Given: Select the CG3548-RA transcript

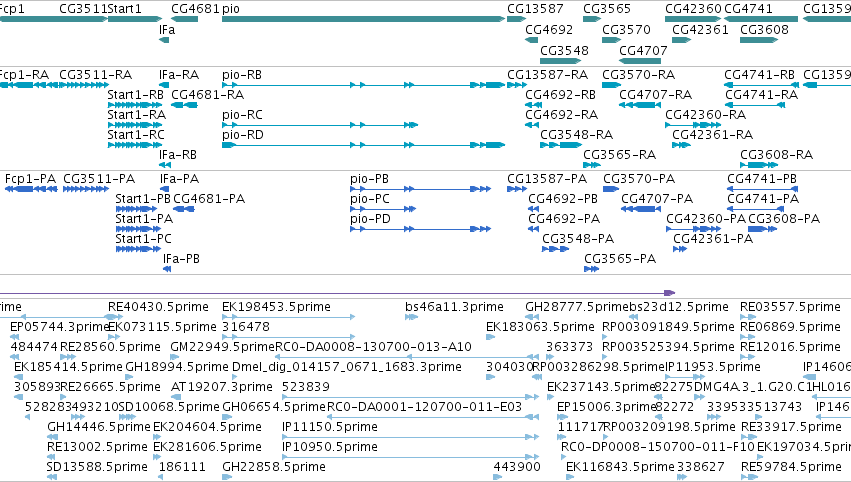Looking at the screenshot, I should 561,145.
